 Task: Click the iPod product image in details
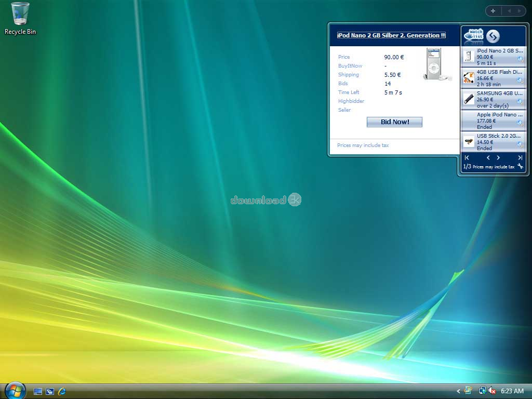[435, 64]
